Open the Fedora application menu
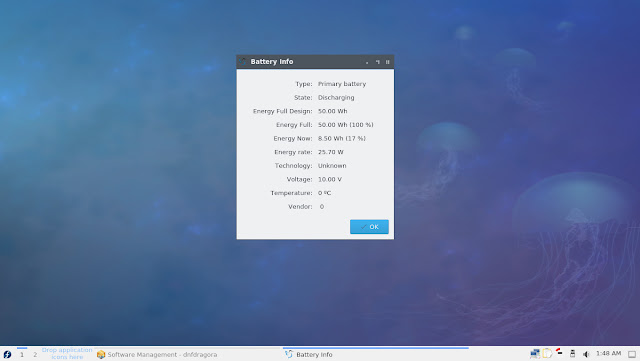The height and width of the screenshot is (361, 640). 7,354
